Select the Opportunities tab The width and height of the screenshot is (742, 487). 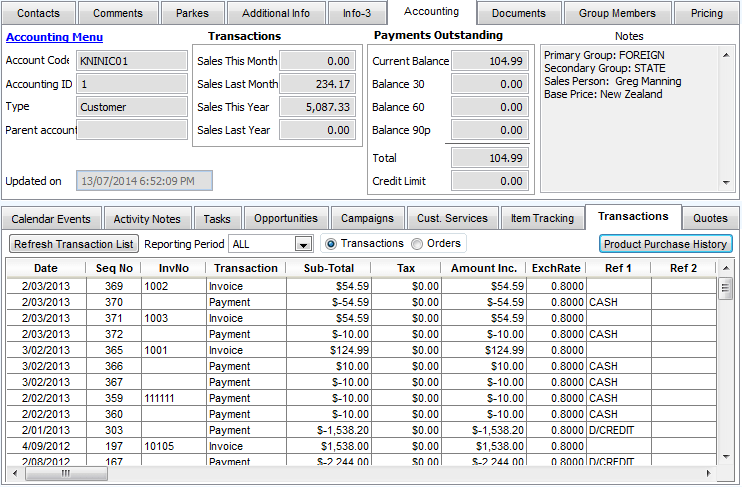(x=286, y=219)
